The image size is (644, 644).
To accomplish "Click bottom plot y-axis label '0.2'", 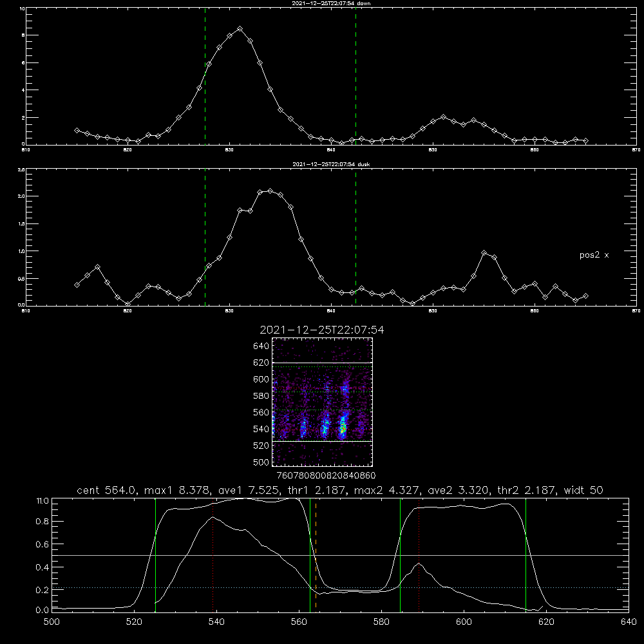I will tap(43, 590).
